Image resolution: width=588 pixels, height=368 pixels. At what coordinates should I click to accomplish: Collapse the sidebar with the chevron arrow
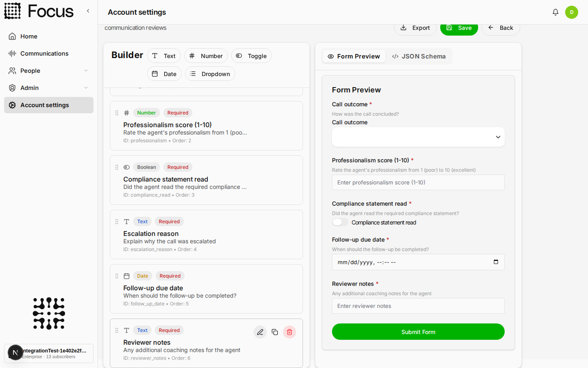(88, 11)
